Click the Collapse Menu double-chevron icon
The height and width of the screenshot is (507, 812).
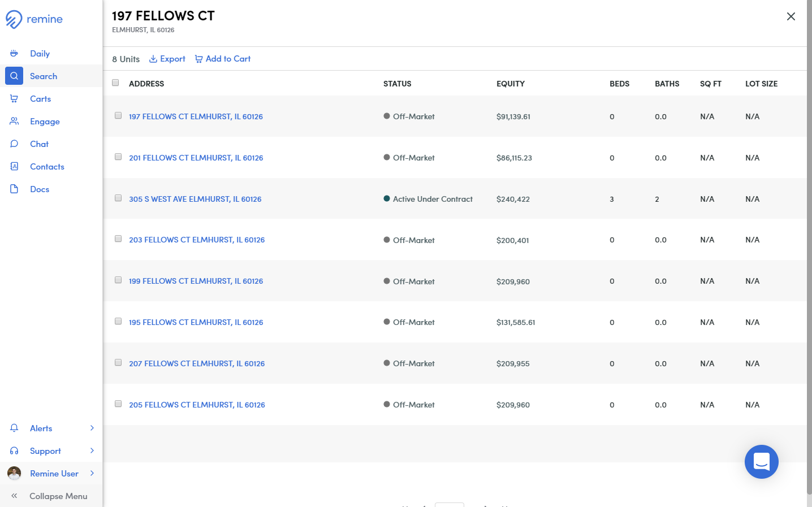click(14, 496)
